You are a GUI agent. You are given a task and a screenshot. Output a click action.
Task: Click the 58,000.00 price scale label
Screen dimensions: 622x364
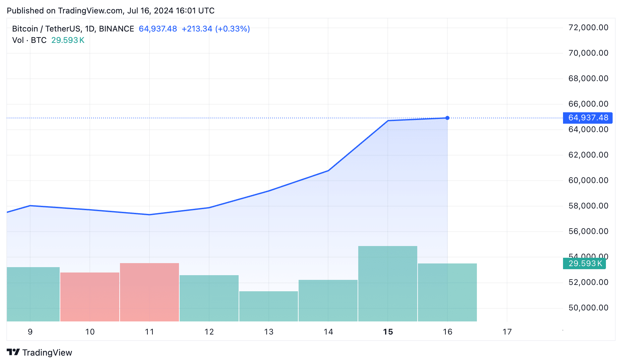(588, 206)
